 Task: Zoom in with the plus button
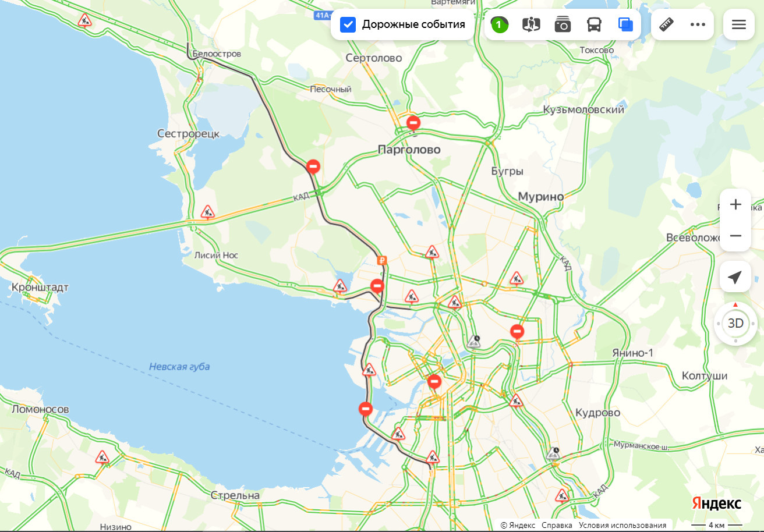tap(735, 204)
